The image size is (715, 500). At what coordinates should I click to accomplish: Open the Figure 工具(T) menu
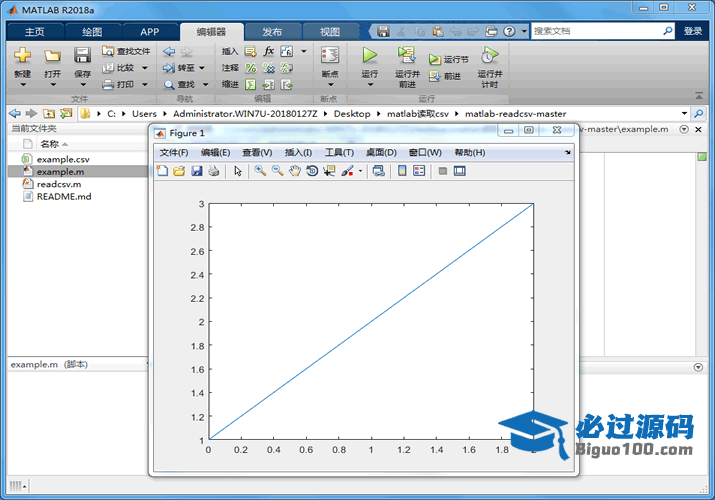339,152
